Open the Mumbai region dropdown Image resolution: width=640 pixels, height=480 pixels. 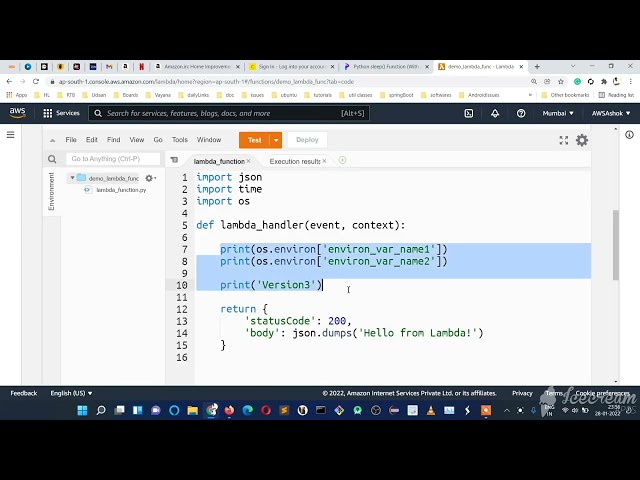click(558, 113)
